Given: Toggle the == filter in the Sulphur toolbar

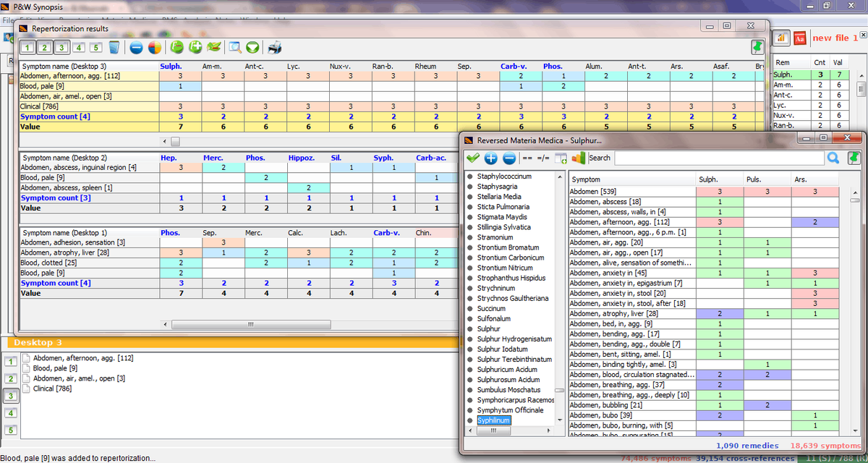Looking at the screenshot, I should click(x=527, y=158).
